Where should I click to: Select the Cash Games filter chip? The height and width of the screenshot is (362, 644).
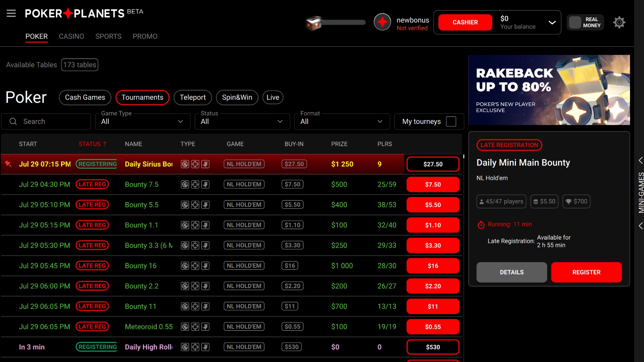click(85, 98)
